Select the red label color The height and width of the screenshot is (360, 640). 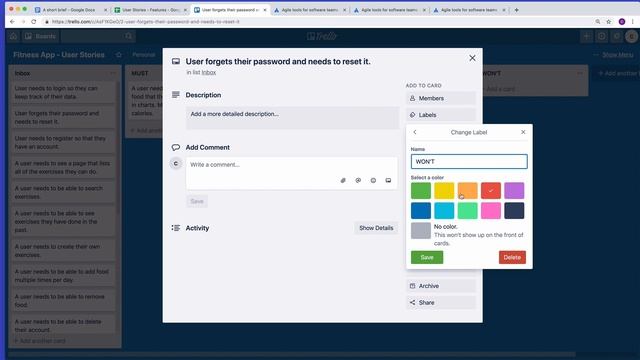click(491, 191)
